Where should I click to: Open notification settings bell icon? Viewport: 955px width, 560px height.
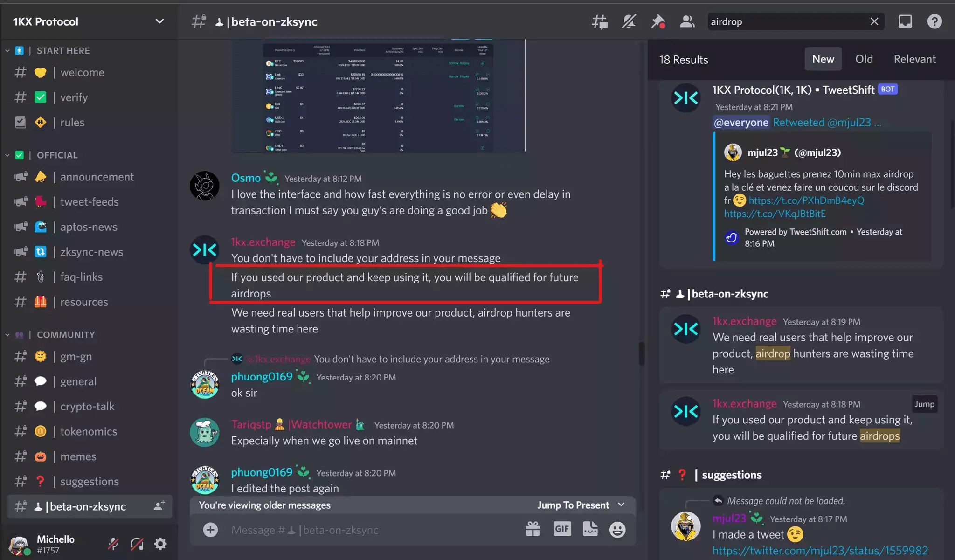pos(629,21)
